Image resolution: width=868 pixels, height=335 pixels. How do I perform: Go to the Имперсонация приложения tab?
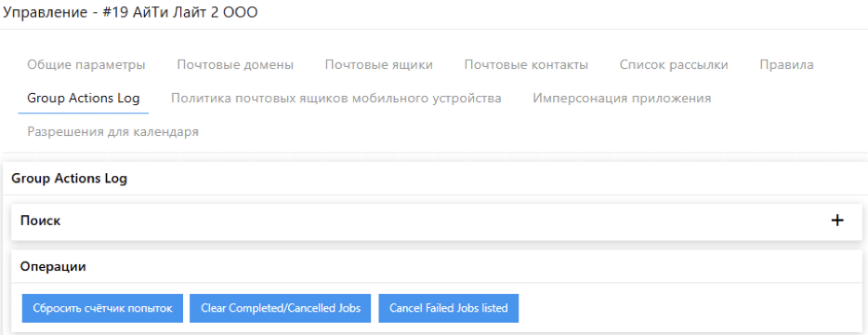pos(623,99)
